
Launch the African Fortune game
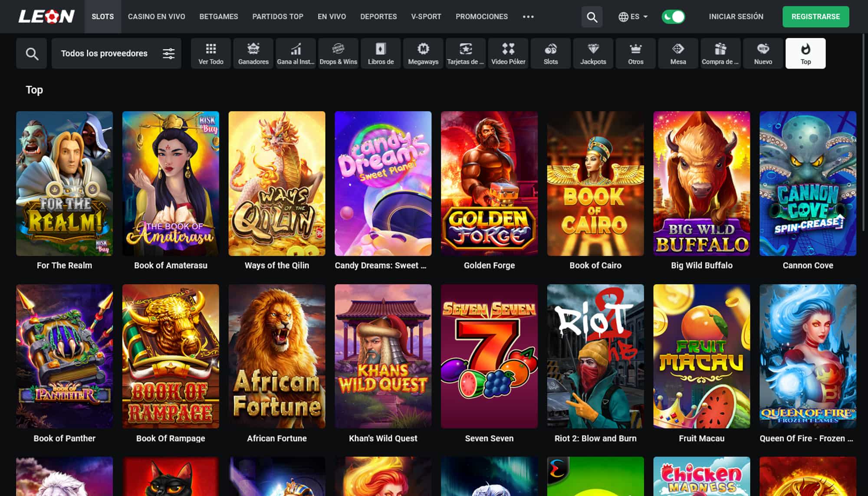tap(277, 356)
